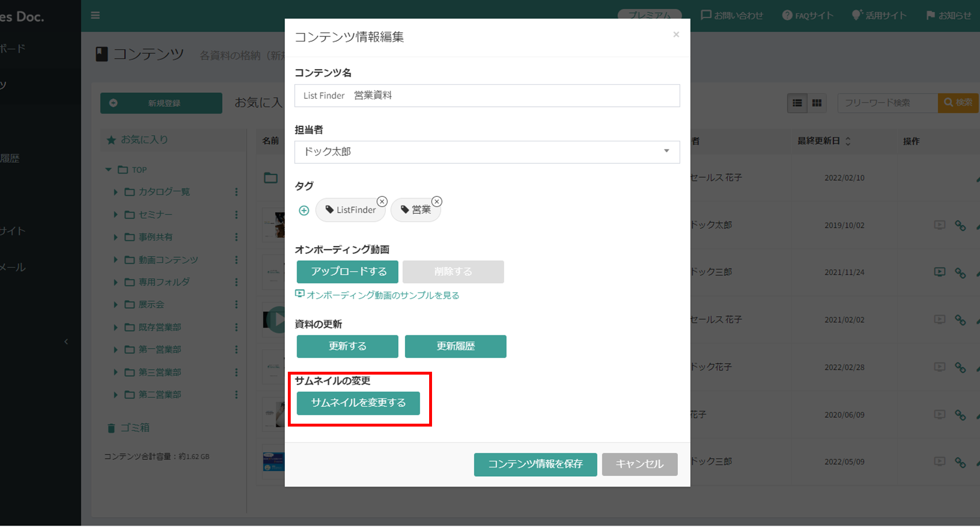This screenshot has height=527, width=980.
Task: Switch content view to list layout
Action: tap(797, 103)
